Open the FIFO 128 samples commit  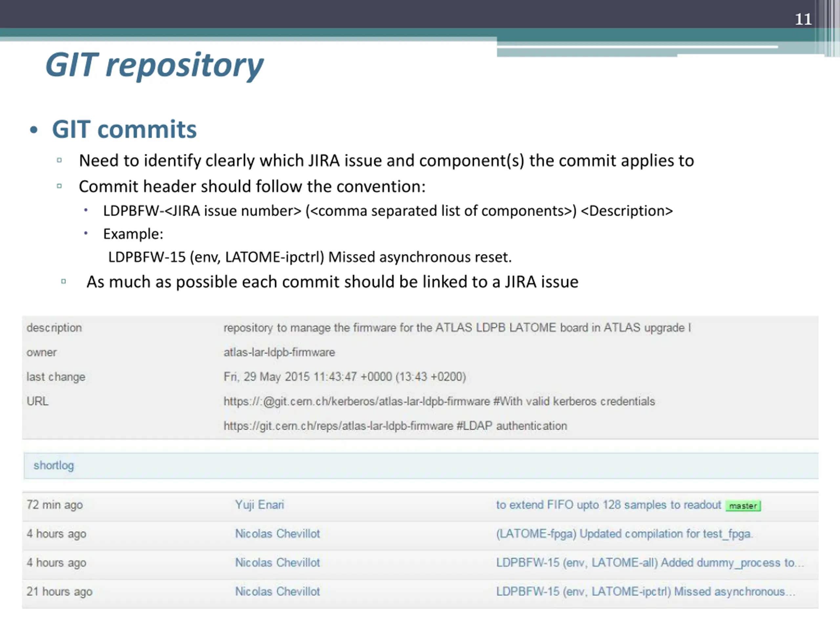(608, 505)
